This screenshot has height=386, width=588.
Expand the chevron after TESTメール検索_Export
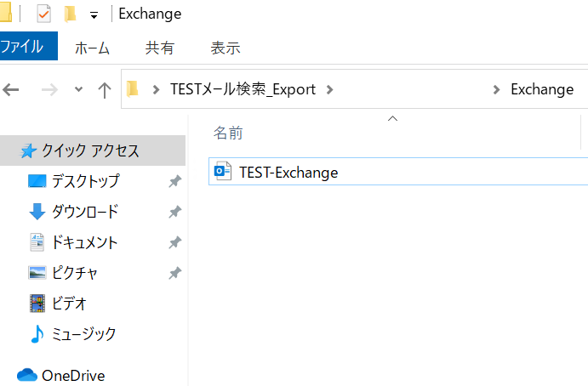(330, 89)
